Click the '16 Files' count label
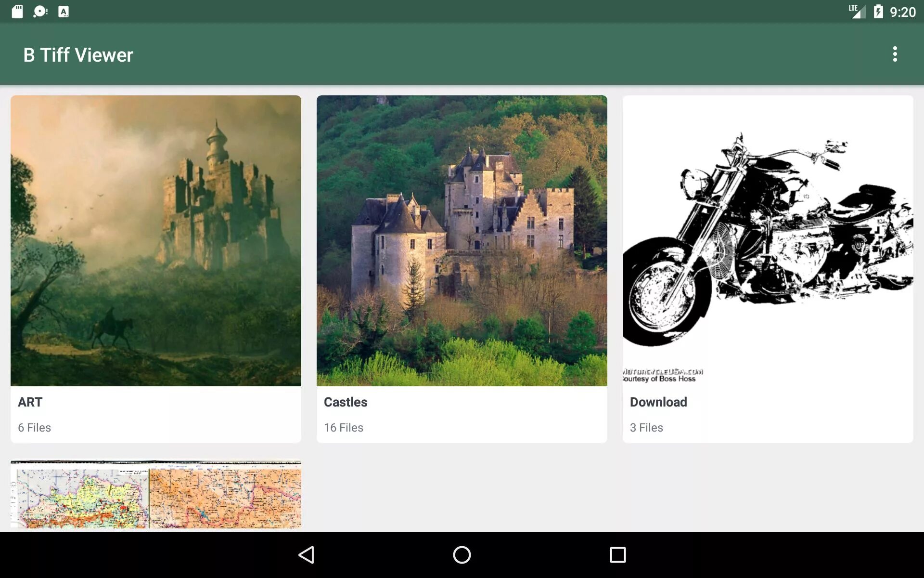Screen dimensions: 924x578 coord(344,428)
